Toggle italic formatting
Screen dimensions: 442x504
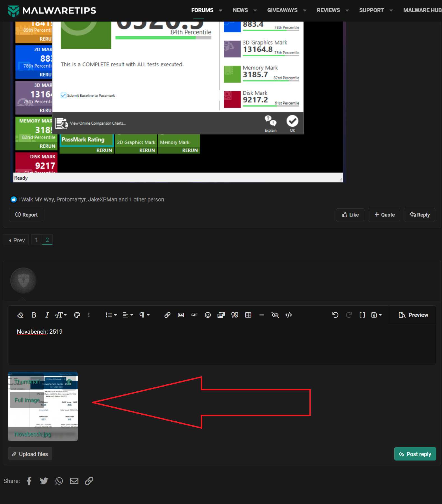47,315
